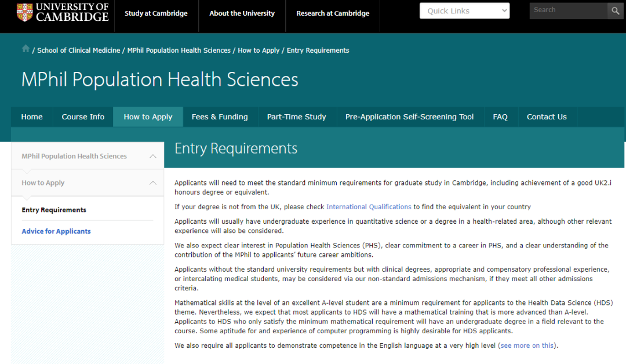Image resolution: width=626 pixels, height=364 pixels.
Task: Click the School of Clinical Medicine breadcrumb
Action: [79, 50]
